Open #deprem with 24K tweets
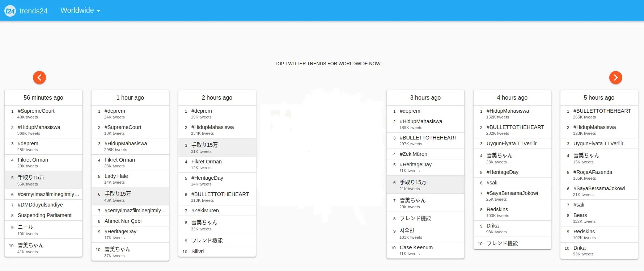This screenshot has width=644, height=271. (115, 111)
